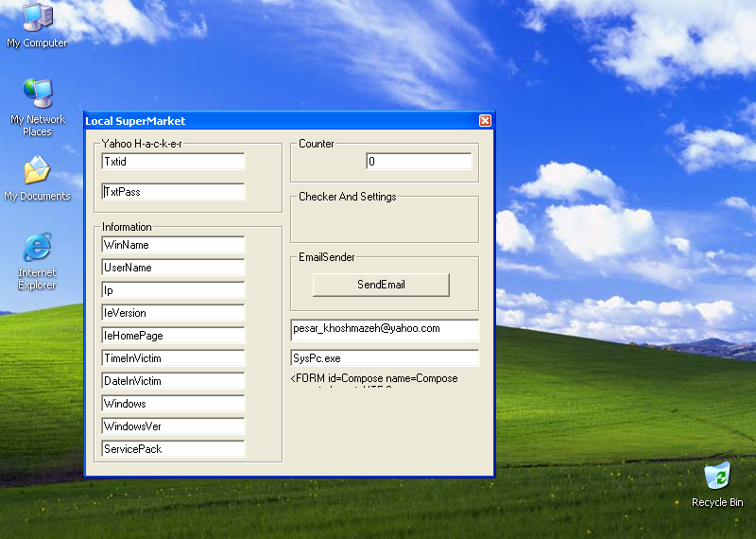Screen dimensions: 756x539
Task: Click the Checker And Settings label
Action: click(347, 197)
